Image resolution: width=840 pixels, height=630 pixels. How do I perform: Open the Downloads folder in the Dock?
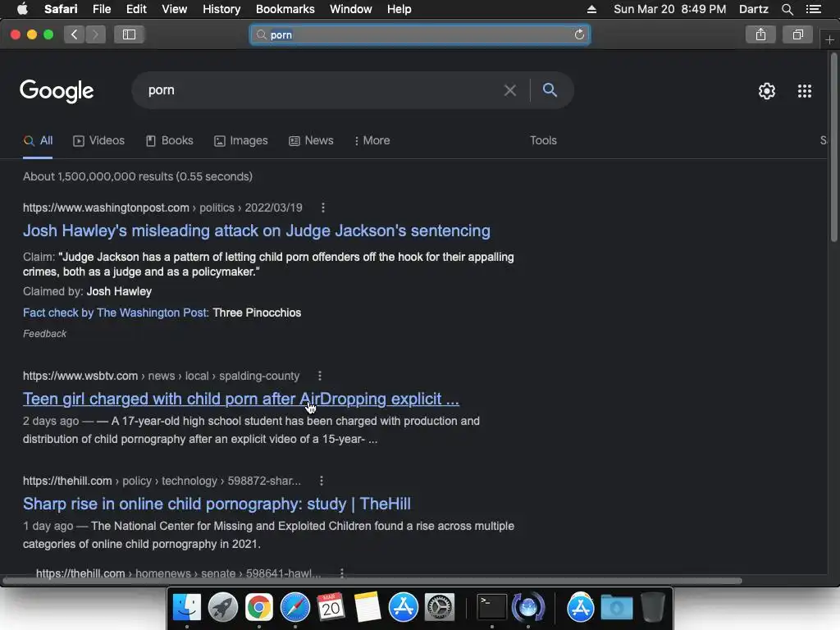(x=617, y=607)
